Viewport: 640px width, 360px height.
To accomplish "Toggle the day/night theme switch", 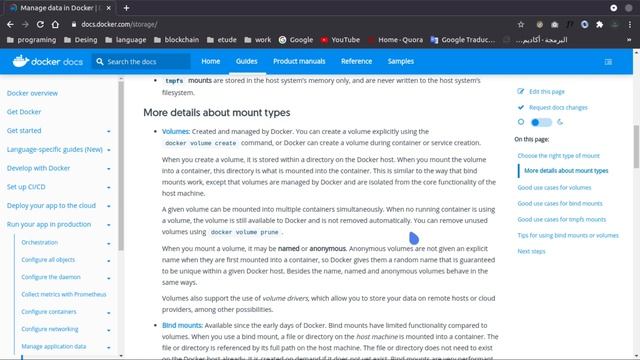I will tap(541, 122).
